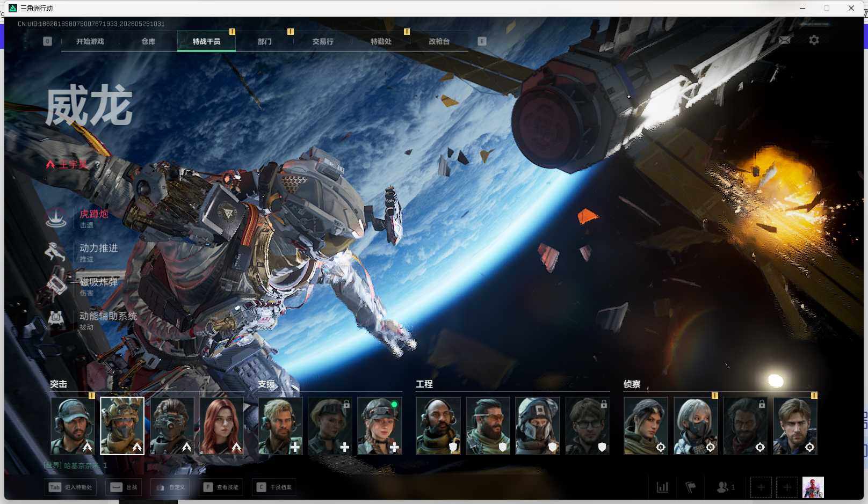Click the 出战 deploy button
This screenshot has height=504, width=868.
[124, 487]
